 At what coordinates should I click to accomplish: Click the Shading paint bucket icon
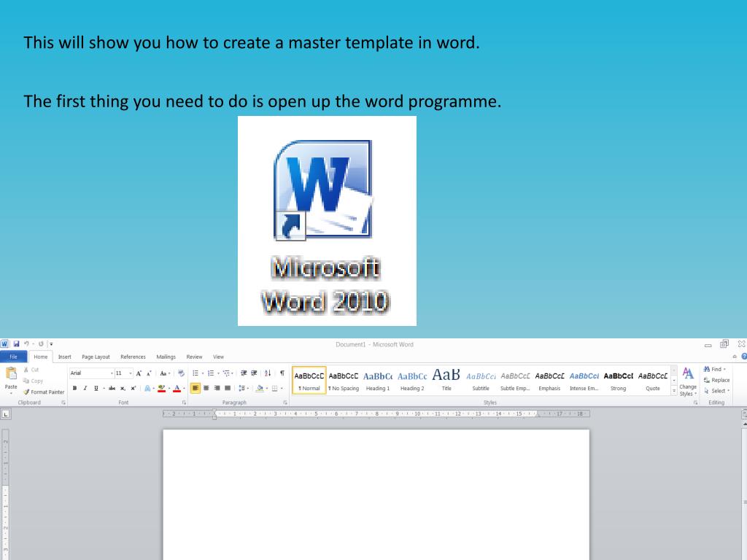[259, 388]
